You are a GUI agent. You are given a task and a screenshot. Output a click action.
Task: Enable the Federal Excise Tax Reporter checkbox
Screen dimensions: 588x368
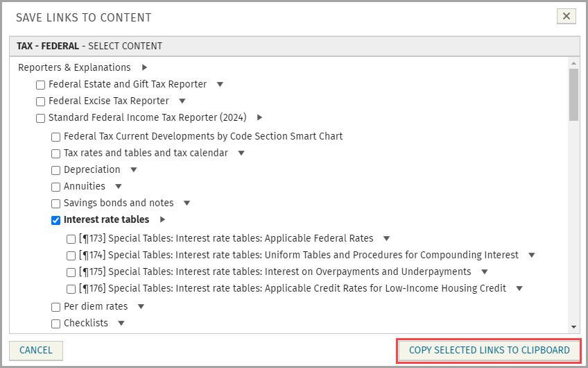41,101
